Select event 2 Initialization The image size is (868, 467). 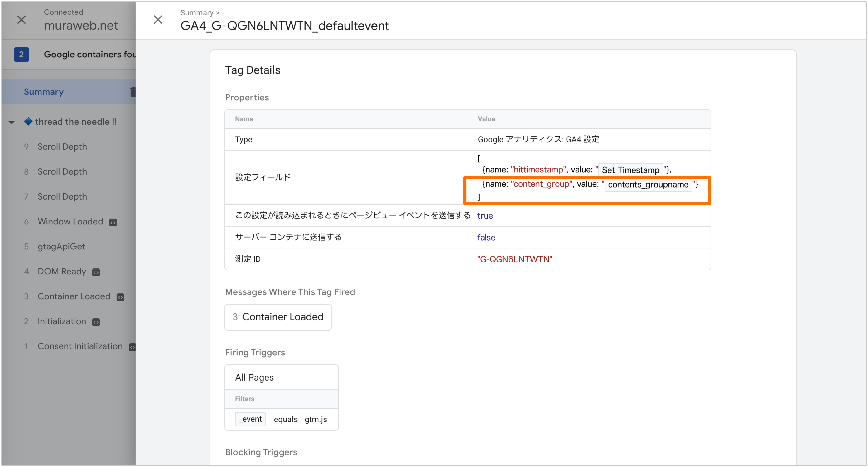click(62, 321)
